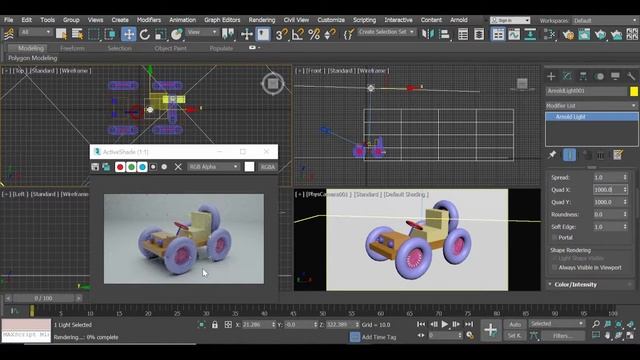Select the Select and Uniform Scale tool

160,34
